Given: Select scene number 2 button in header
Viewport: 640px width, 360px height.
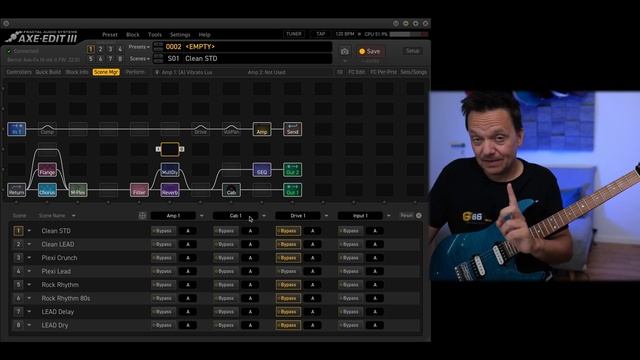Looking at the screenshot, I should point(100,49).
